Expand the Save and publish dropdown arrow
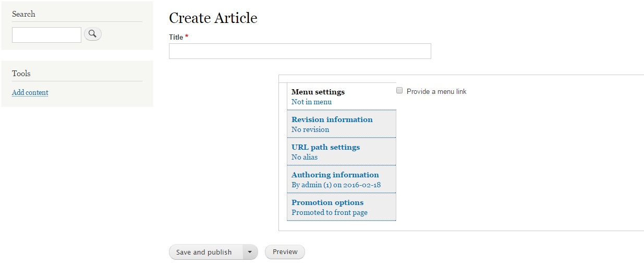 coord(250,252)
